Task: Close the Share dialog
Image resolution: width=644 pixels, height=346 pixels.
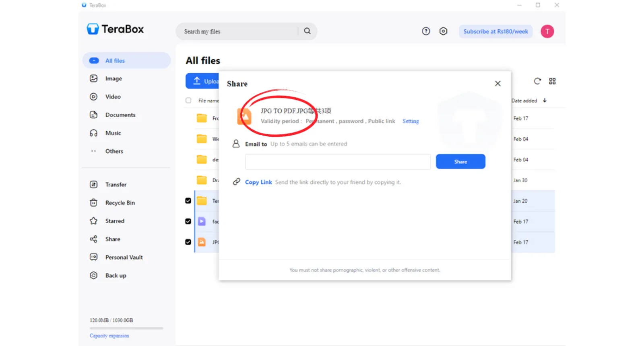Action: tap(498, 83)
